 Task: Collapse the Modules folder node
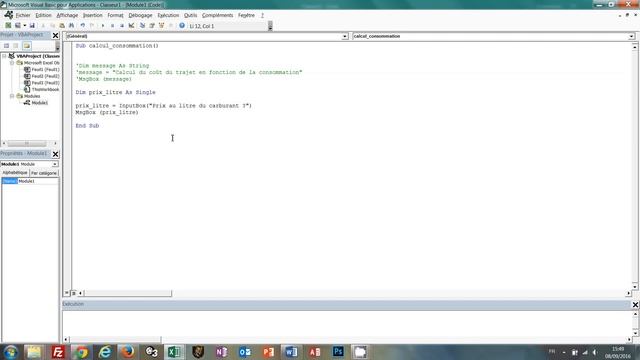point(12,96)
